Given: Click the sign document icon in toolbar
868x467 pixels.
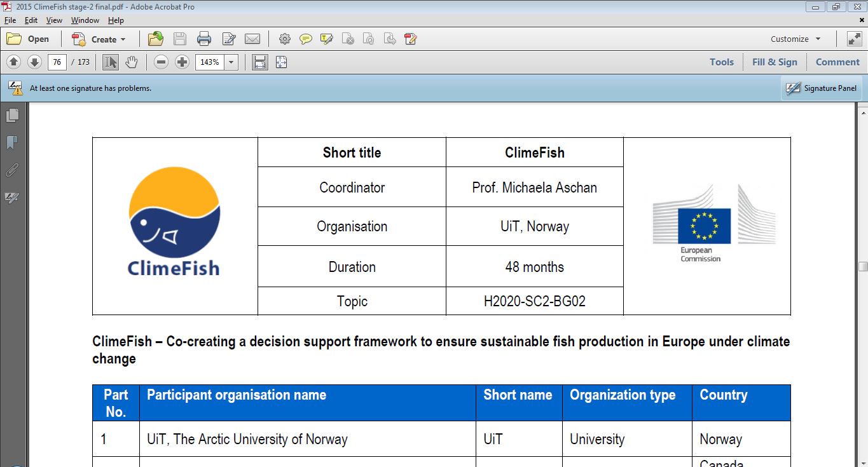Looking at the screenshot, I should coord(411,39).
